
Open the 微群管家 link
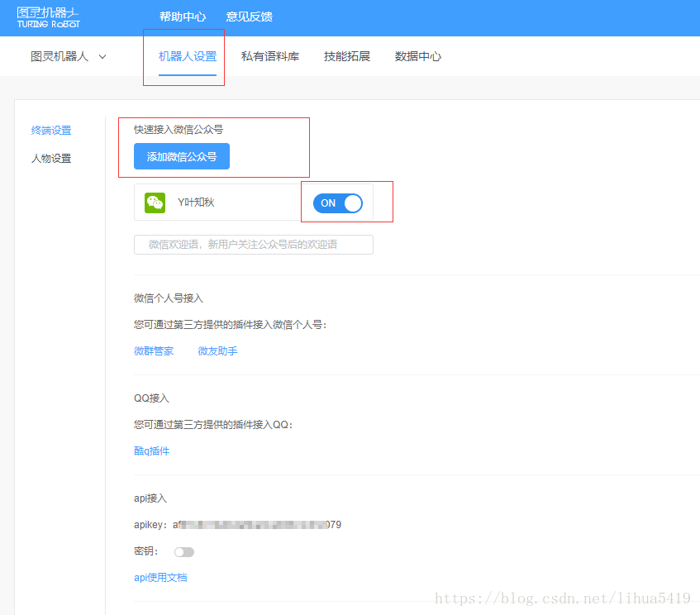pos(154,351)
